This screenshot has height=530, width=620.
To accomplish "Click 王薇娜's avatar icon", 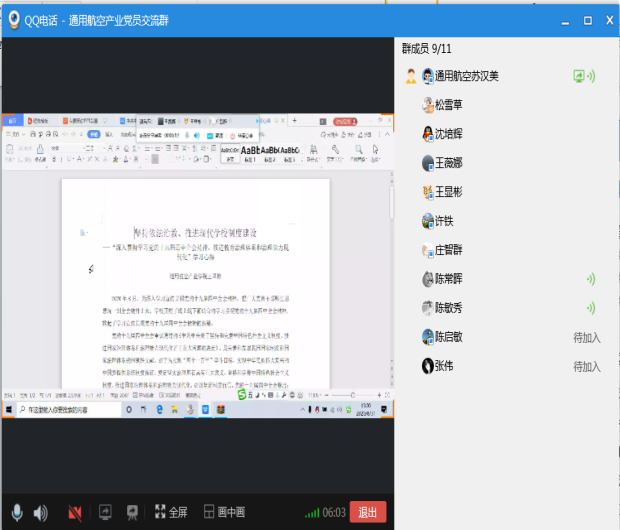I will (427, 163).
